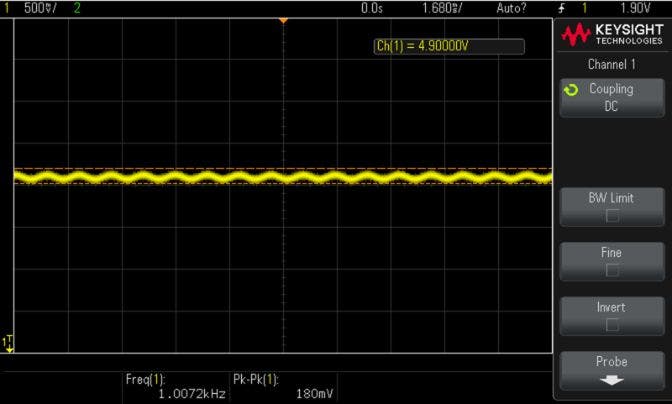Select the Channel 1 menu title

611,63
